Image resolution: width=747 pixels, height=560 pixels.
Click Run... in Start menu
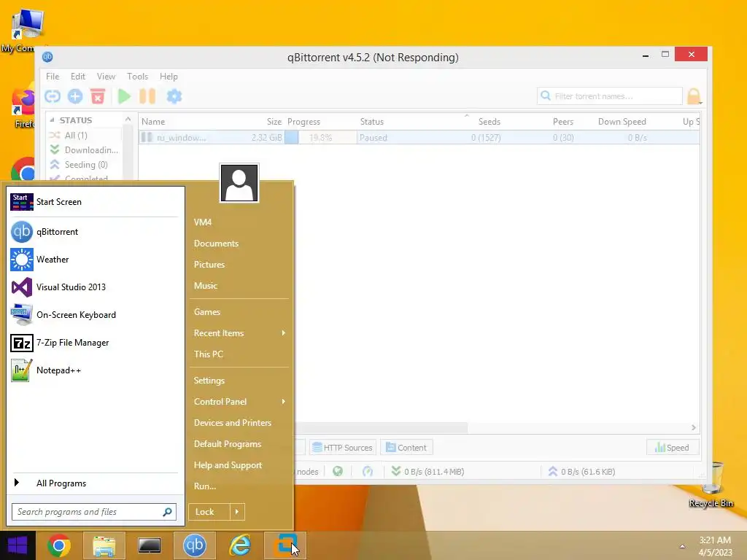click(205, 486)
